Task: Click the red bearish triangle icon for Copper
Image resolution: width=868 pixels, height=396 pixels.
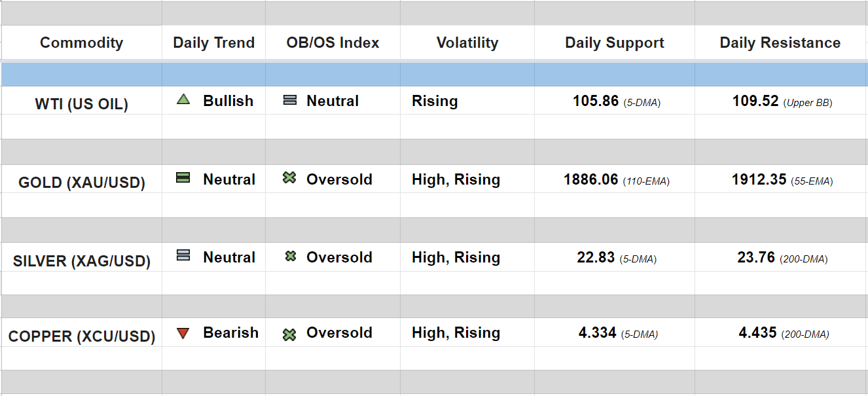Action: pos(183,333)
